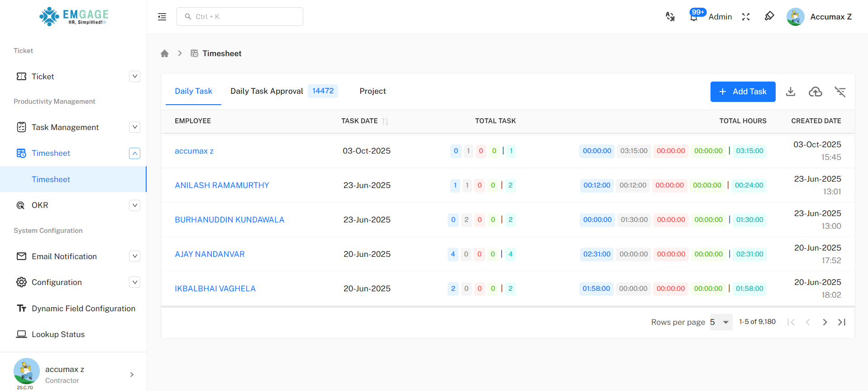868x391 pixels.
Task: Open the ANILASH RAMAMURTHY employee link
Action: [222, 185]
